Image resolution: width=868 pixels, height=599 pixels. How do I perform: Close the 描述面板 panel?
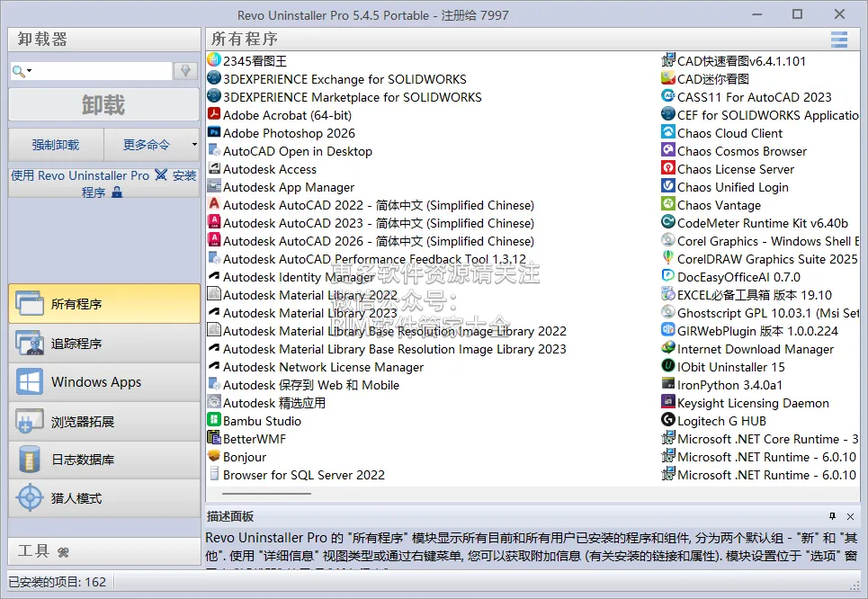[x=850, y=516]
